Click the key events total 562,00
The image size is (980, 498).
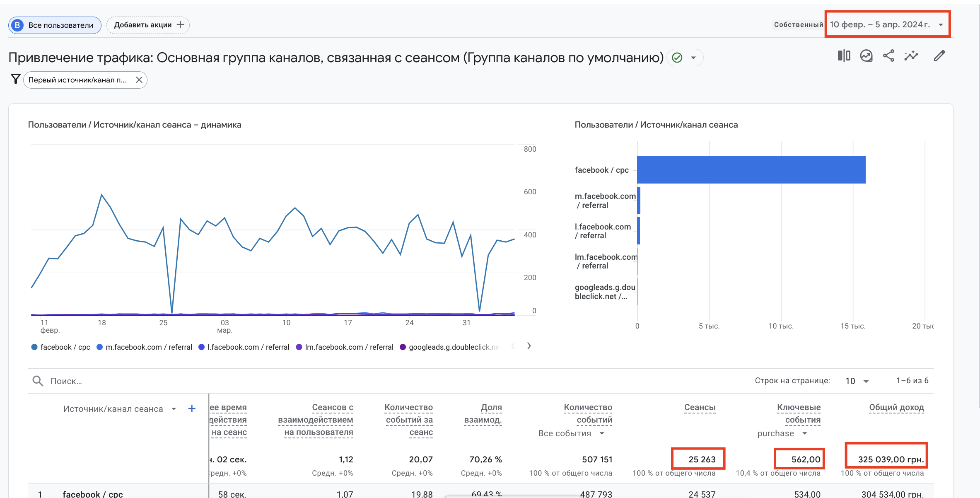806,459
